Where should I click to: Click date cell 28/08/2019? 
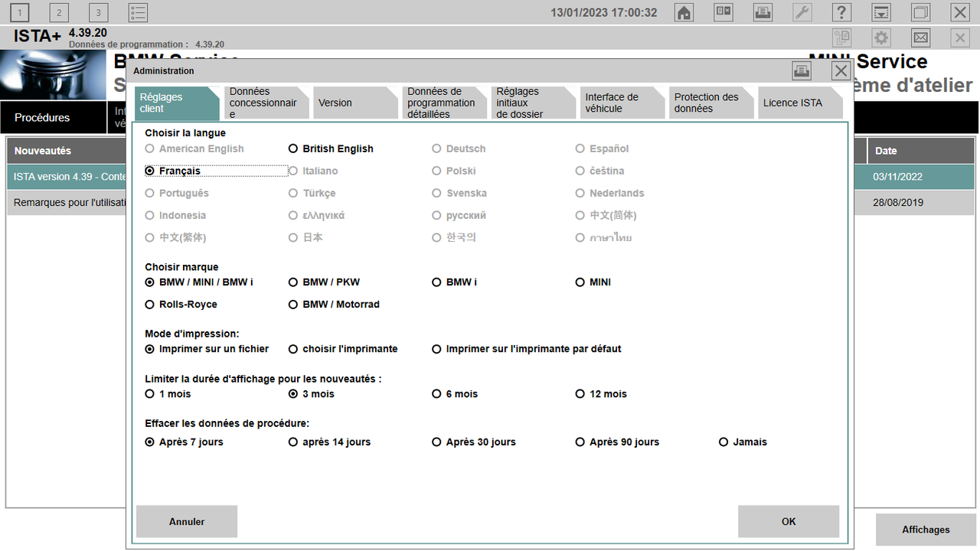[x=897, y=203]
